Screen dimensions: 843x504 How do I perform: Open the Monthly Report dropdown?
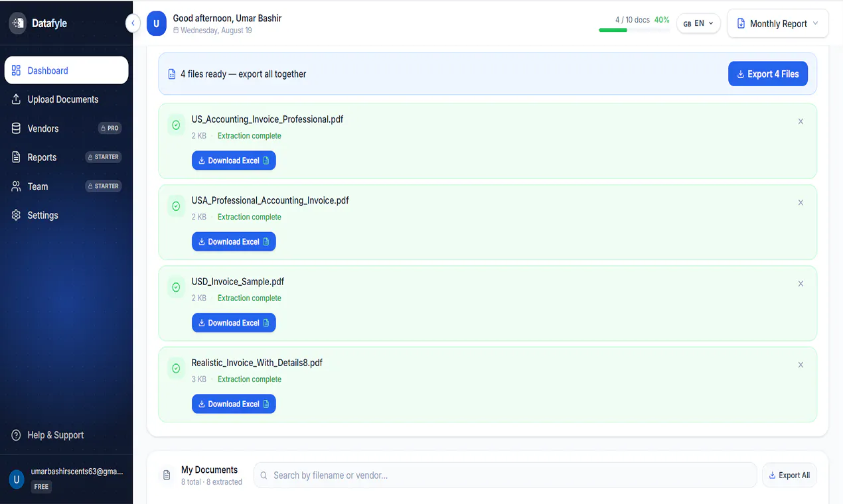tap(778, 23)
